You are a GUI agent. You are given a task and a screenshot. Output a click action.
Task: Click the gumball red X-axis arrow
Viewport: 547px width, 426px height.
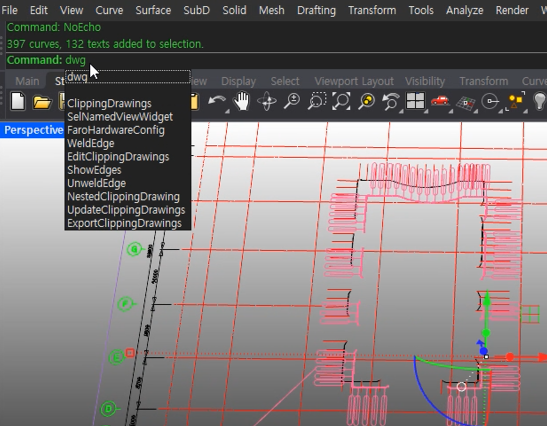542,357
